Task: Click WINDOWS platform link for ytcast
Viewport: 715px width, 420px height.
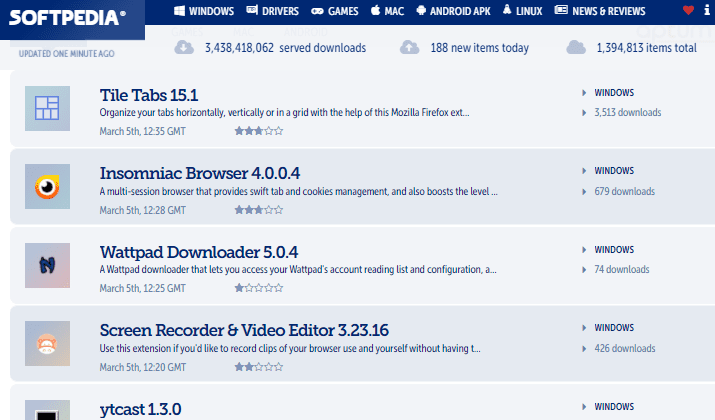Action: point(614,407)
